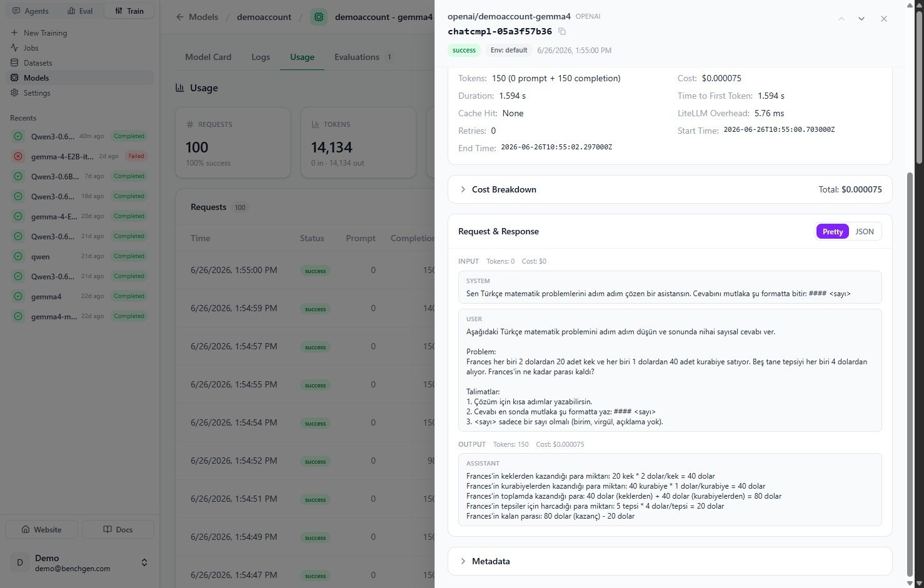Click the Total: $0.000075 cost text
924x588 pixels.
click(850, 189)
